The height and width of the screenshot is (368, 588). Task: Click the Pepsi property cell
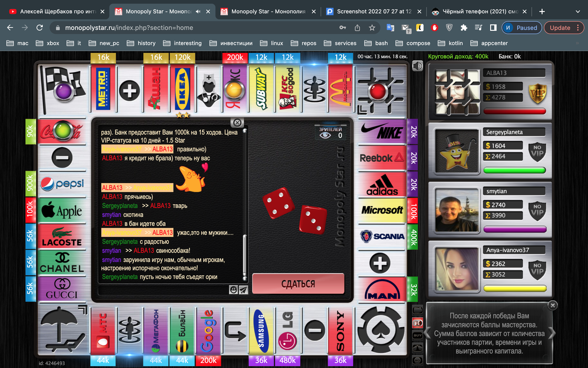click(x=62, y=184)
